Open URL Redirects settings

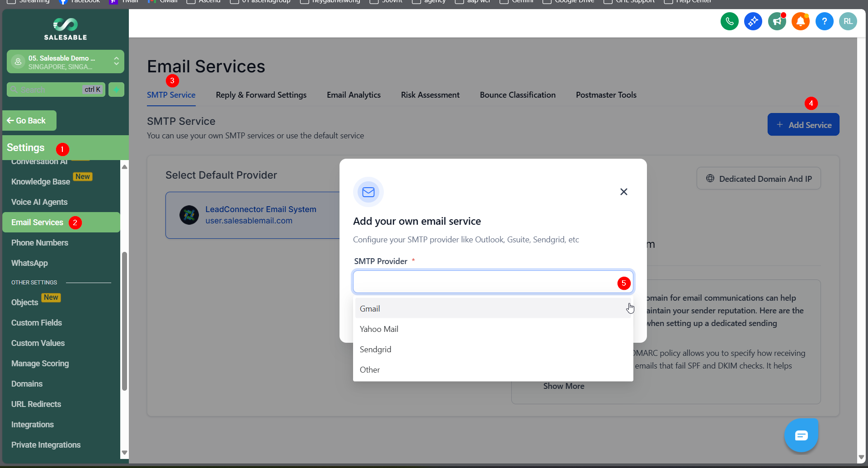36,404
